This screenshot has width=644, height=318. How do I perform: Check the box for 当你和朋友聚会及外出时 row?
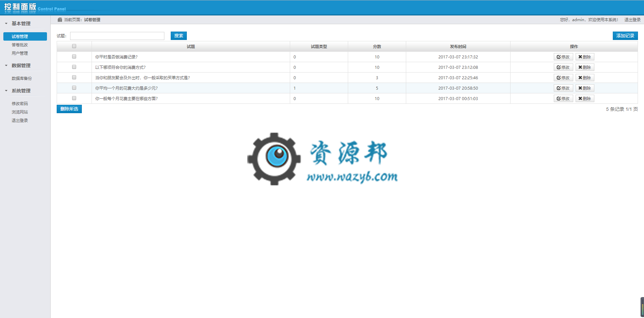(x=74, y=78)
